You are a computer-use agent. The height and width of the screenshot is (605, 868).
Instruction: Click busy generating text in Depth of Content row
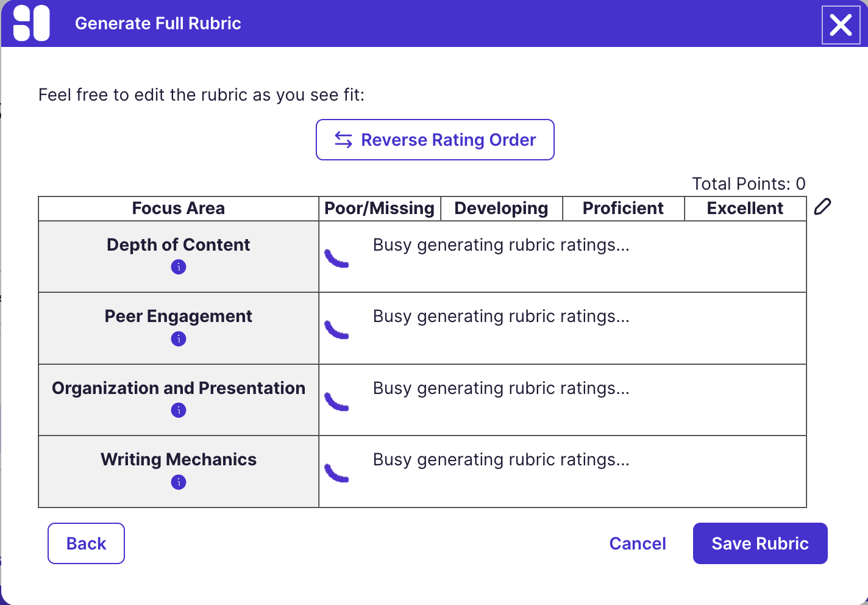tap(501, 245)
